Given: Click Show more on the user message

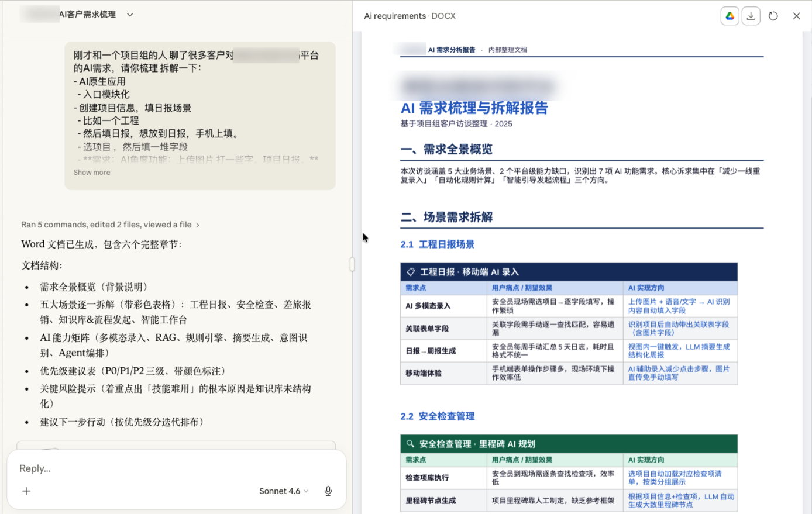Looking at the screenshot, I should pos(92,173).
